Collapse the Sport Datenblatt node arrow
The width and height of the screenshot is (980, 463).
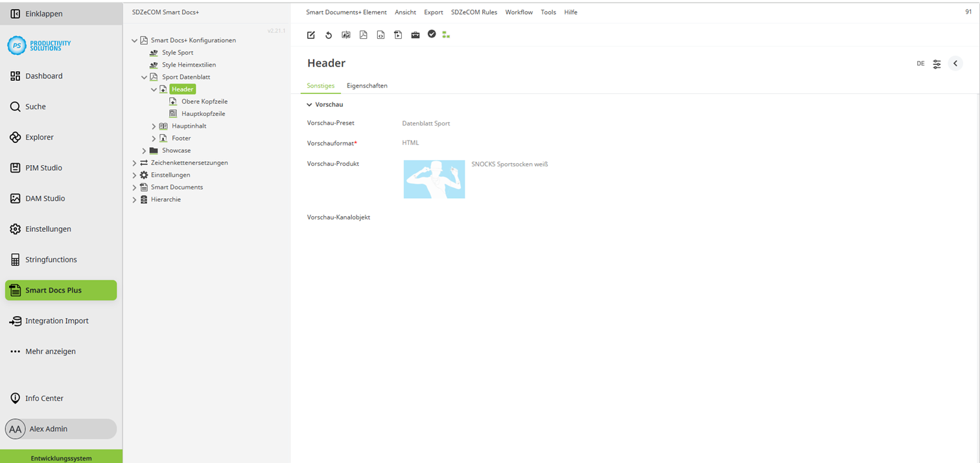click(x=144, y=77)
